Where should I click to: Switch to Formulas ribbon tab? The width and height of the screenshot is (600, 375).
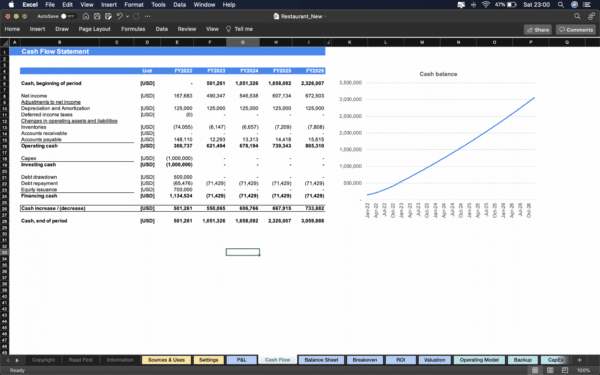click(x=133, y=29)
